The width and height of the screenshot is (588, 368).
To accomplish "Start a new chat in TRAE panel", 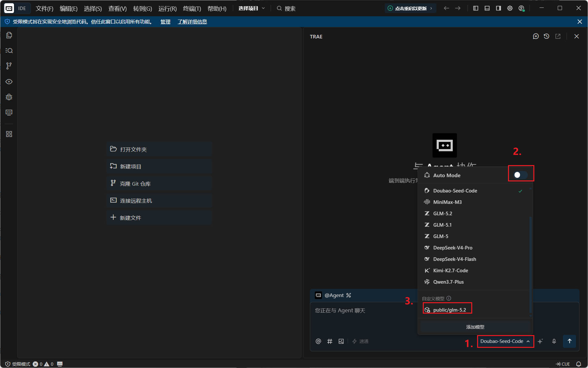I will (536, 36).
